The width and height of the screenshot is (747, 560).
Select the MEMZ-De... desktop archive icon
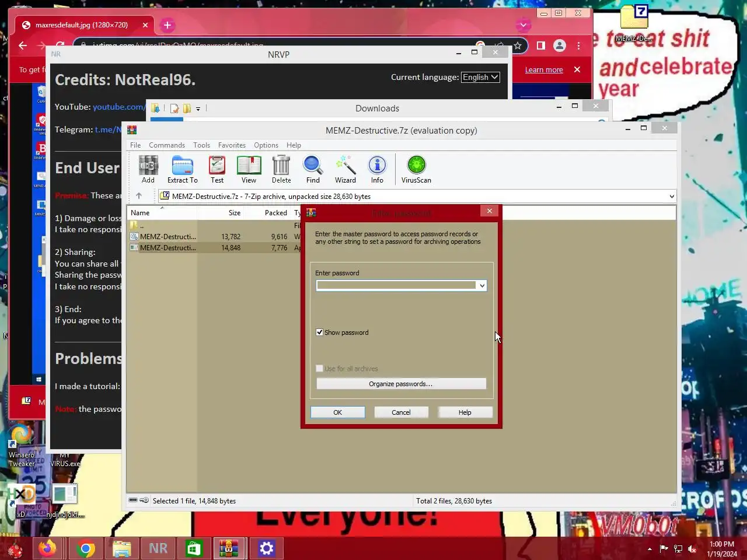click(x=634, y=23)
